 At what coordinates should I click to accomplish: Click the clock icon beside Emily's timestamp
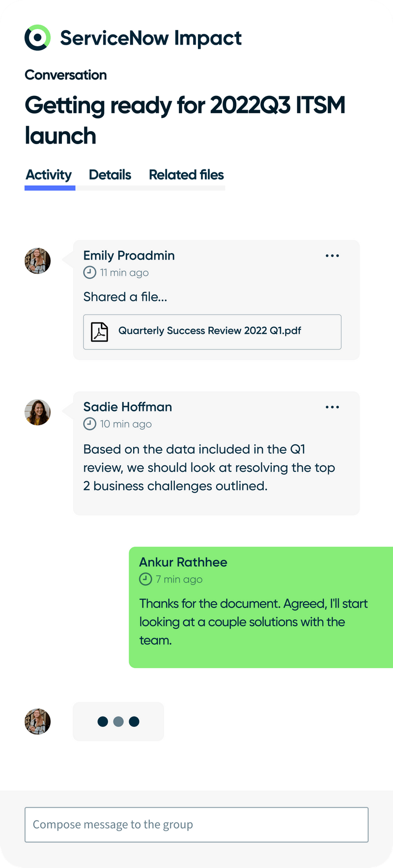89,272
